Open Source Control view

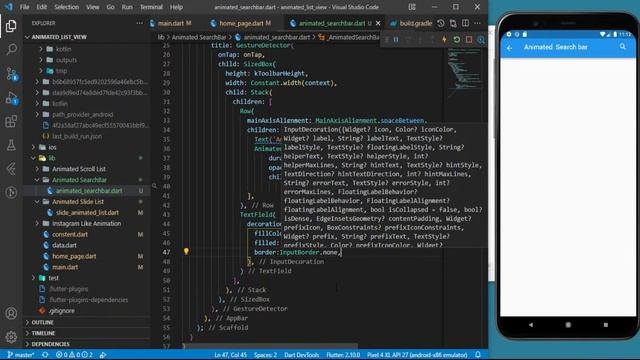[11, 74]
